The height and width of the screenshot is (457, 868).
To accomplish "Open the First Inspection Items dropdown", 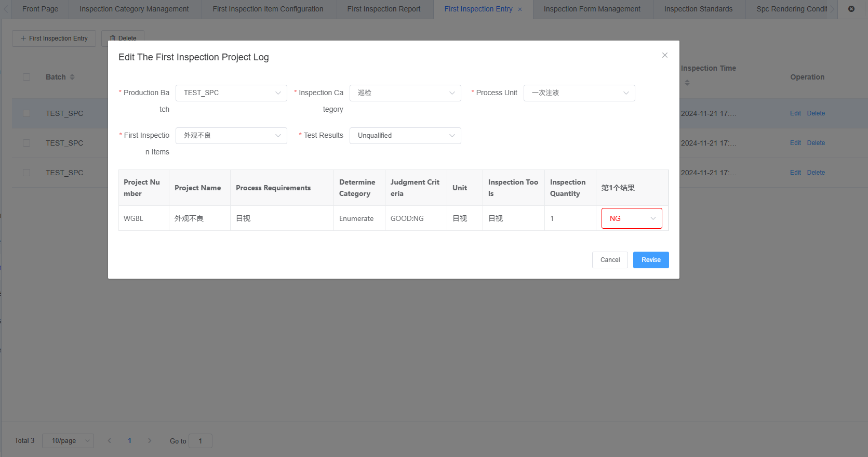I will [231, 136].
